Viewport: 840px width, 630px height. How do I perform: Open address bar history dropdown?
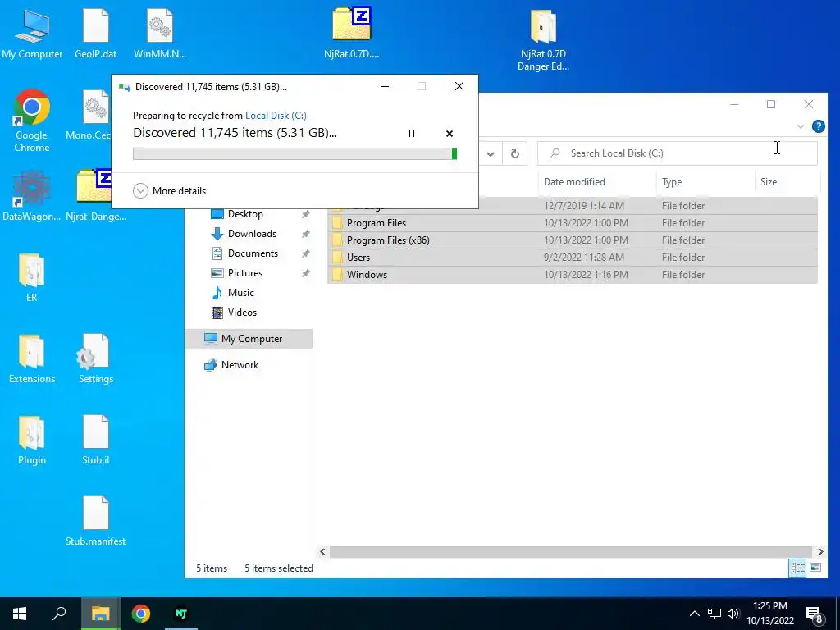pos(491,153)
